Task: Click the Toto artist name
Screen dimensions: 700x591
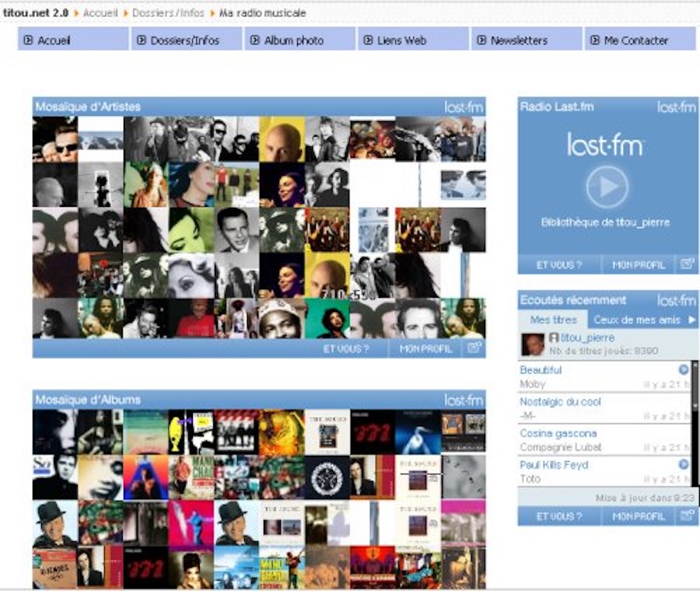Action: [530, 478]
